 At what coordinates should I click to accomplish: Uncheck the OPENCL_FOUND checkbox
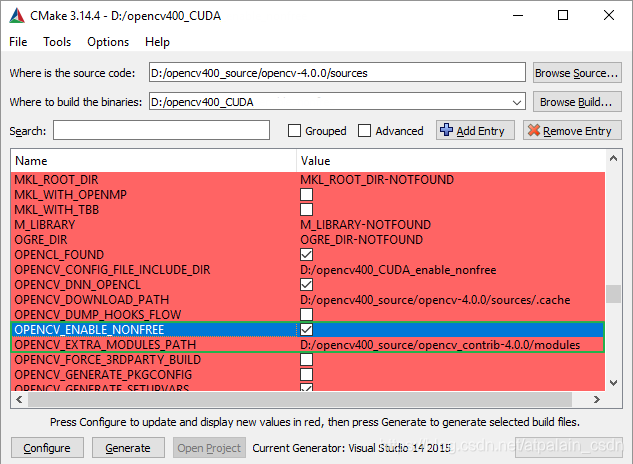[x=306, y=255]
